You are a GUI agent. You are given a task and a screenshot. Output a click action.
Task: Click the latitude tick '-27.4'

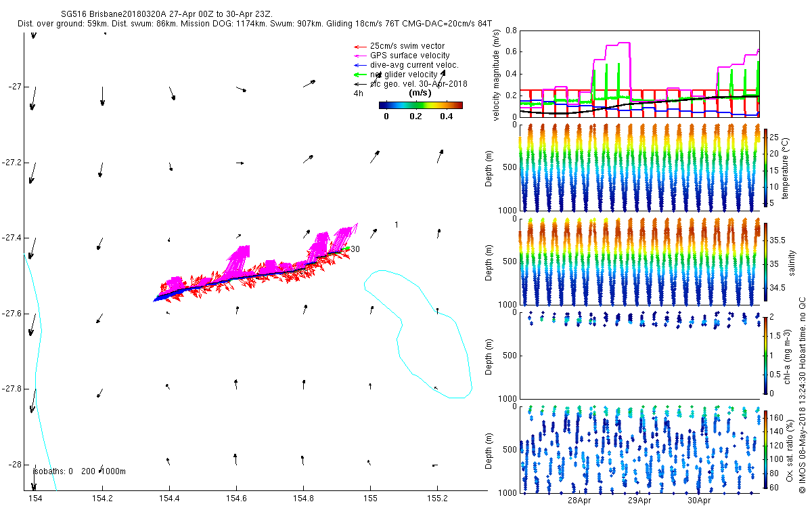12,238
